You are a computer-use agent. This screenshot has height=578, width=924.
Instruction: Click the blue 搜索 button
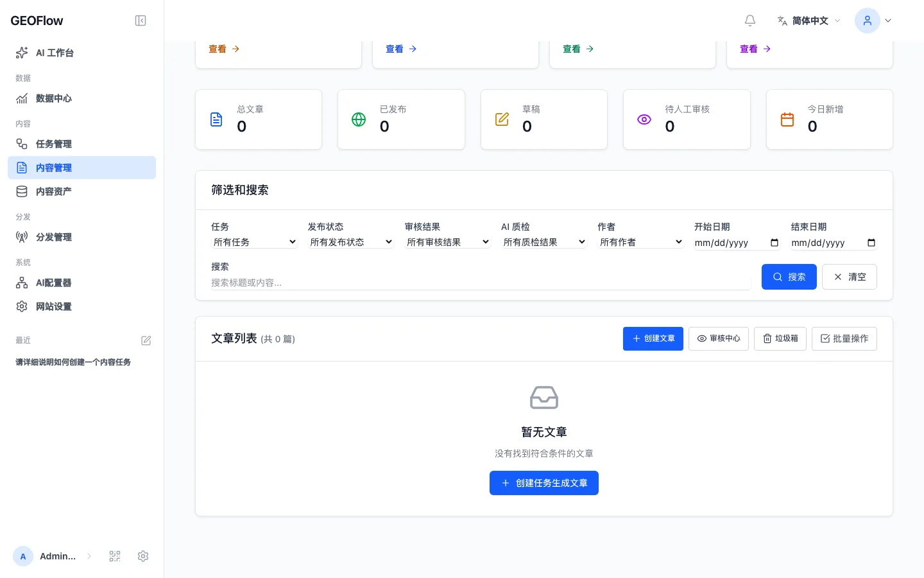(x=789, y=277)
